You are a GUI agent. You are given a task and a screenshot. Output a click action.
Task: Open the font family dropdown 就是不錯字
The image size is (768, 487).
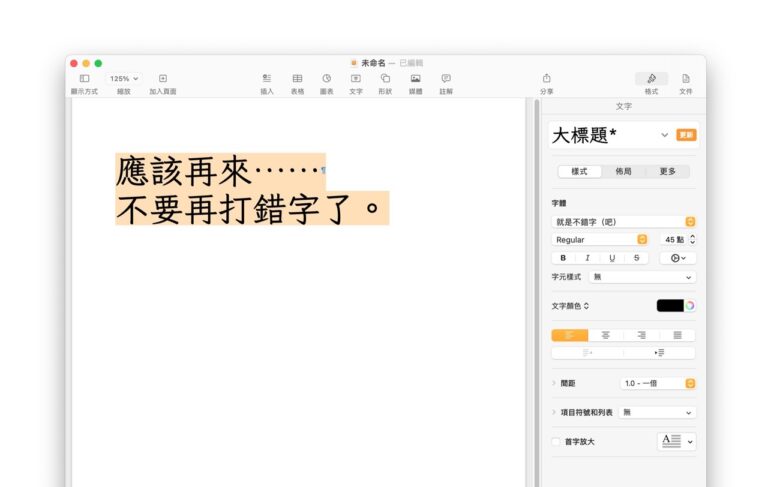pos(624,222)
